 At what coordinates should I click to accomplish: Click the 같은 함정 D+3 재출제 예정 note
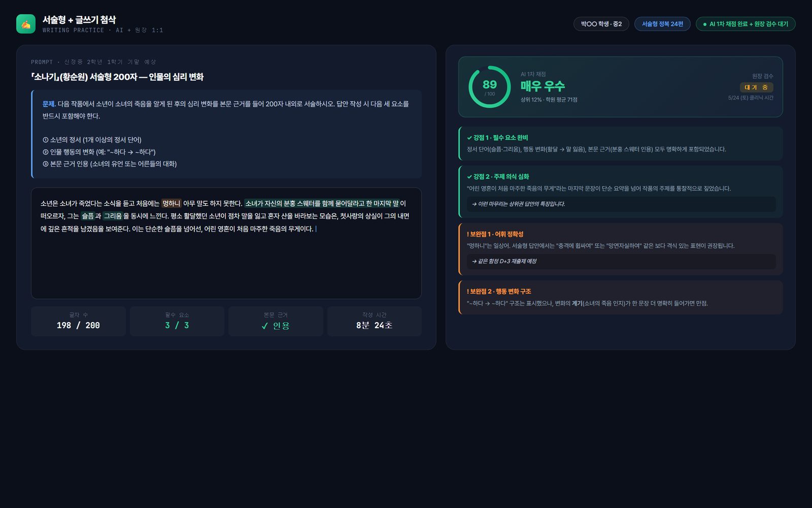[621, 262]
